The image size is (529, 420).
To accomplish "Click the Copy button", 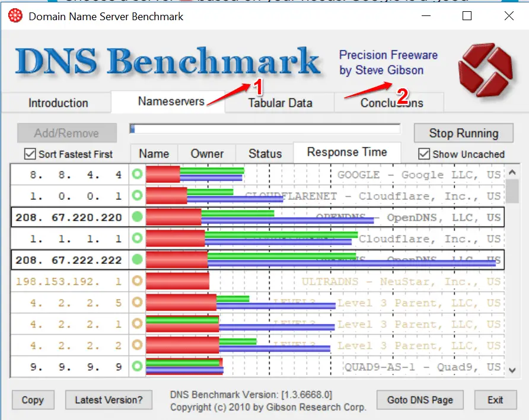I will 33,400.
